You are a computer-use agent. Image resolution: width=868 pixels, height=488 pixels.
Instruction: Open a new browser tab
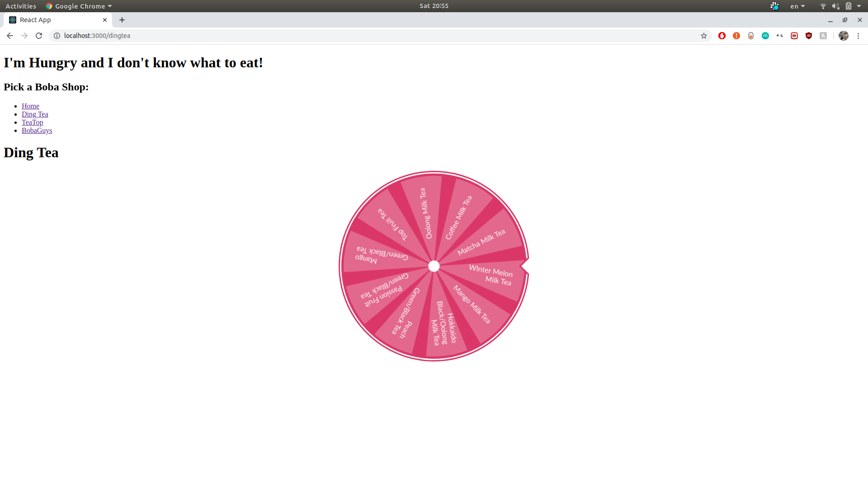coord(122,20)
